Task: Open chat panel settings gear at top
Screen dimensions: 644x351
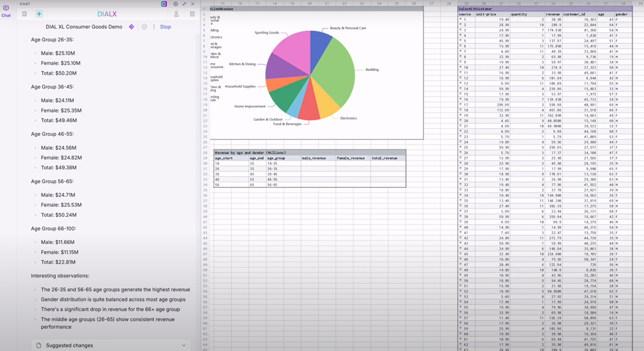Action: point(176,4)
